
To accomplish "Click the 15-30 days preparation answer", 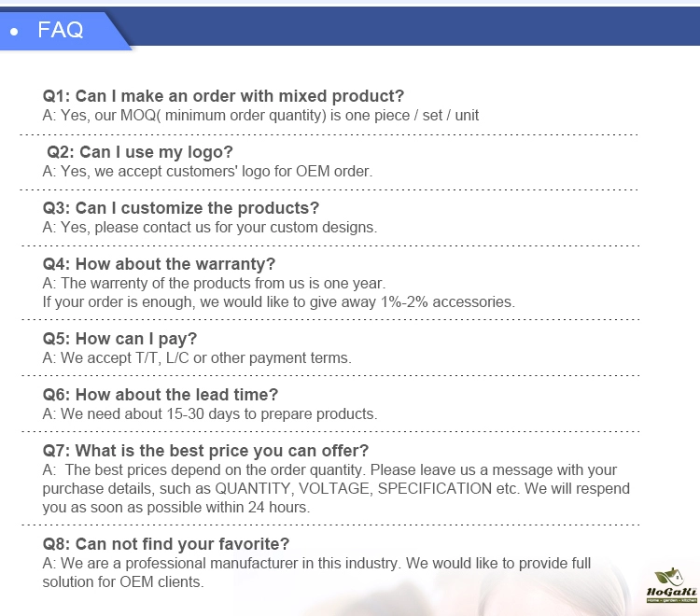I will pyautogui.click(x=210, y=414).
